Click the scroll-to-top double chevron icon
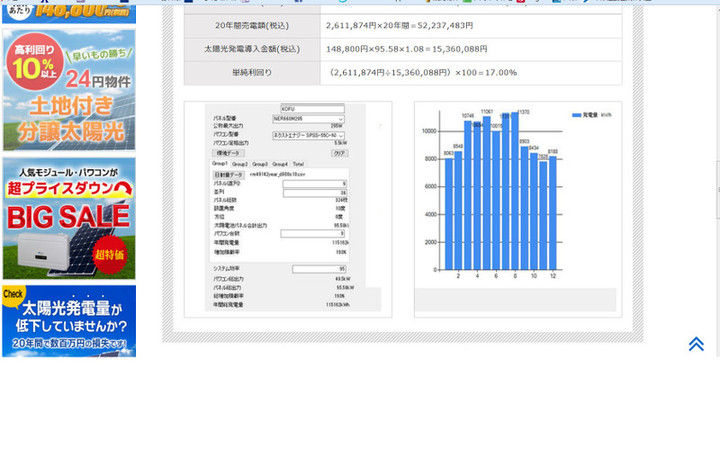 click(x=696, y=344)
